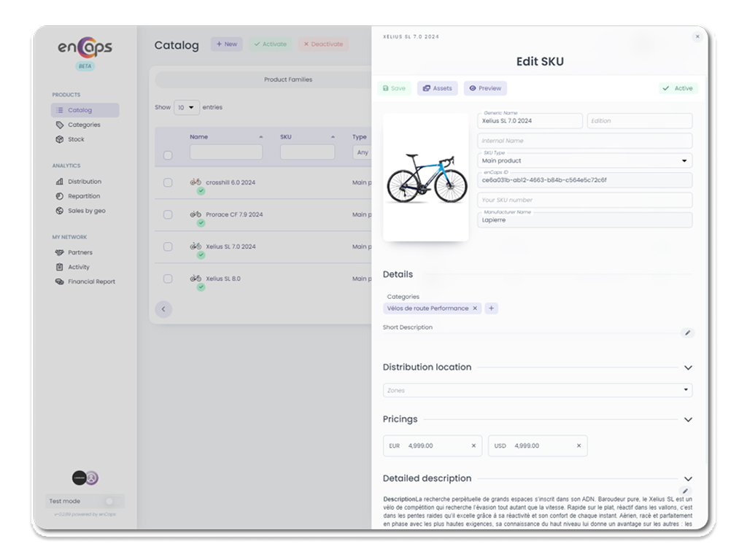The image size is (747, 560).
Task: Switch to the Product Families tab
Action: (288, 79)
